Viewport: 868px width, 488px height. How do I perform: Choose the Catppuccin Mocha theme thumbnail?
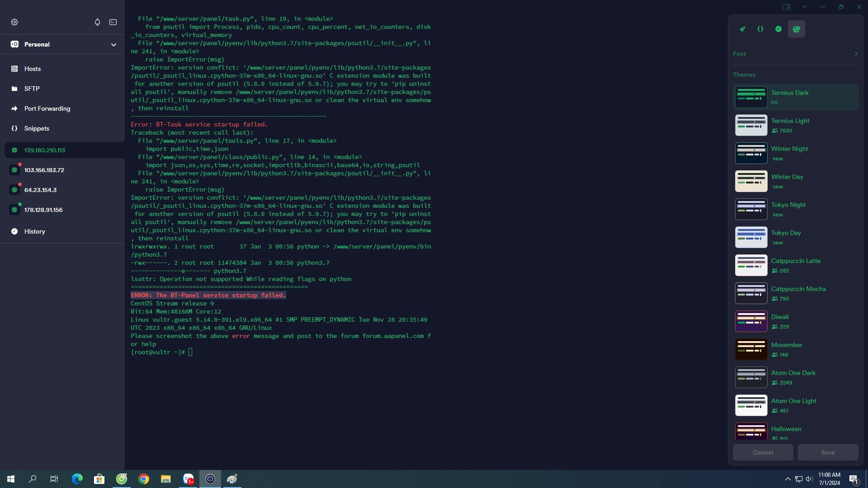point(751,293)
